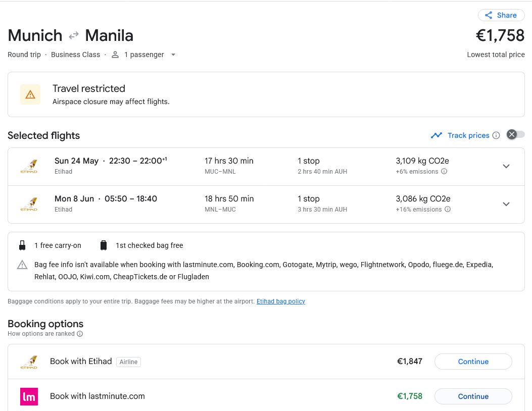Click the 'Book with lastminute.com' text
Image resolution: width=532 pixels, height=411 pixels.
[x=98, y=396]
